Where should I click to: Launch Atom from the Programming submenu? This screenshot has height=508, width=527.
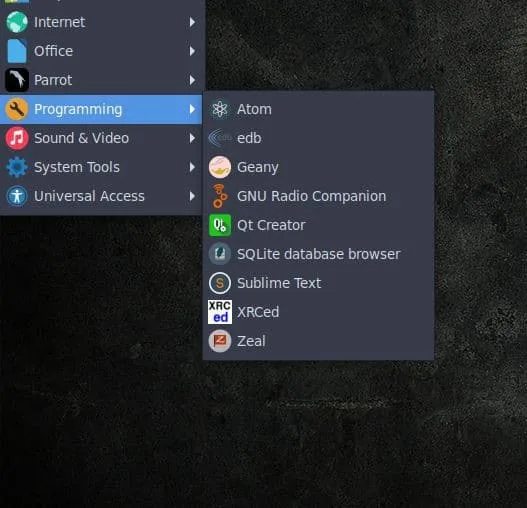click(319, 109)
